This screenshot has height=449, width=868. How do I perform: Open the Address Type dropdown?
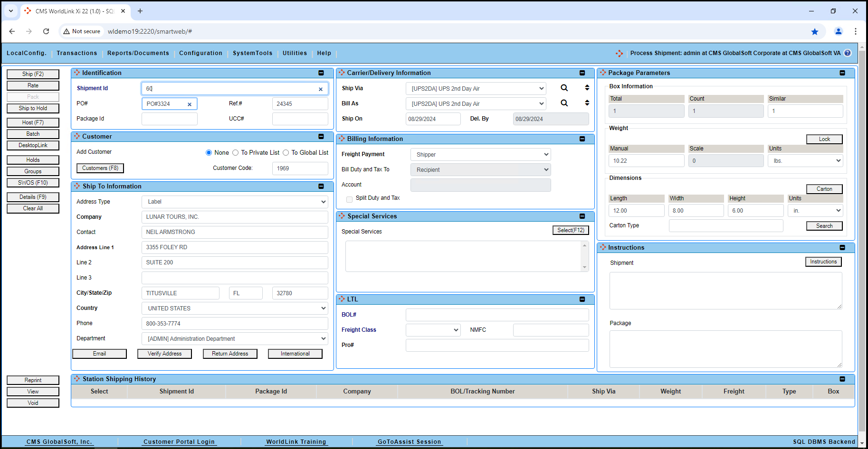235,201
